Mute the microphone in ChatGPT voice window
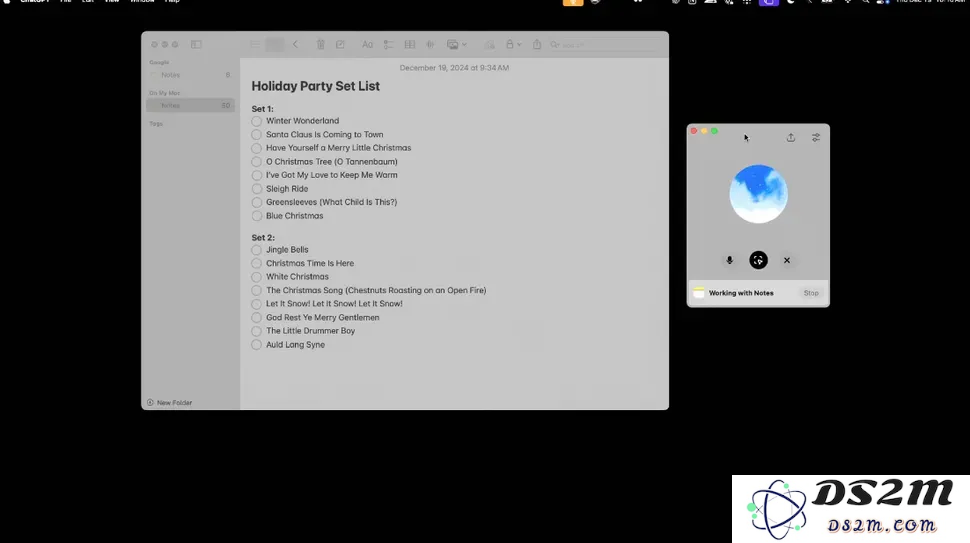Screen dimensions: 970x543 point(729,260)
